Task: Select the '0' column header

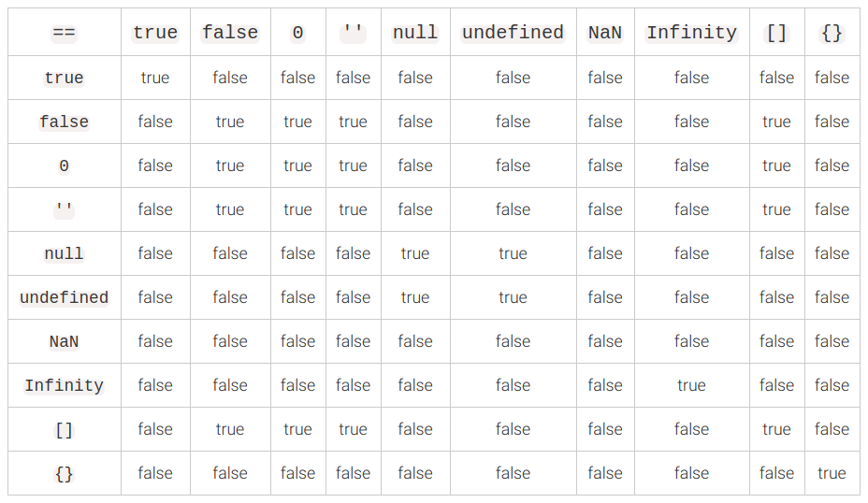Action: 297,33
